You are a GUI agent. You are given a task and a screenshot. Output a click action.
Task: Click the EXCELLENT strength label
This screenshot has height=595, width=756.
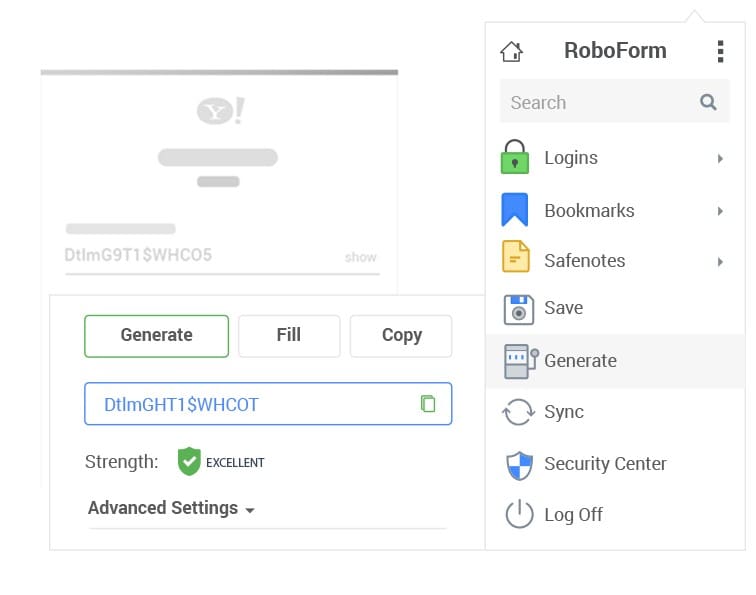[235, 462]
